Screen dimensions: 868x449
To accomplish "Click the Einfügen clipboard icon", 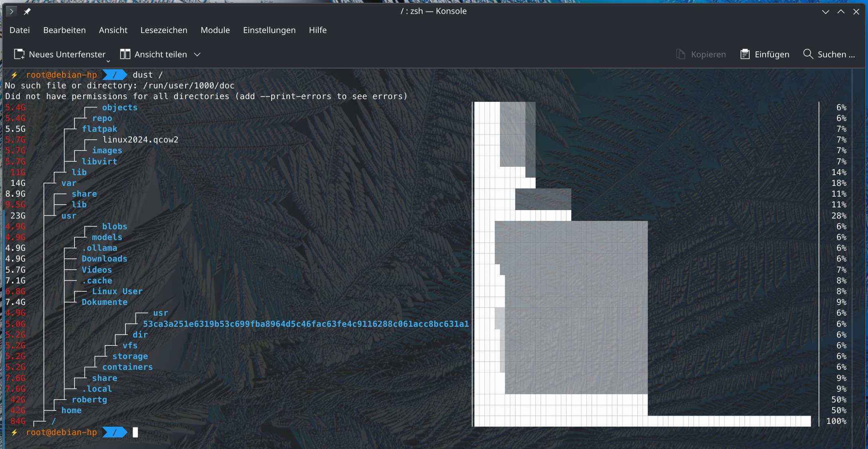I will pyautogui.click(x=745, y=54).
